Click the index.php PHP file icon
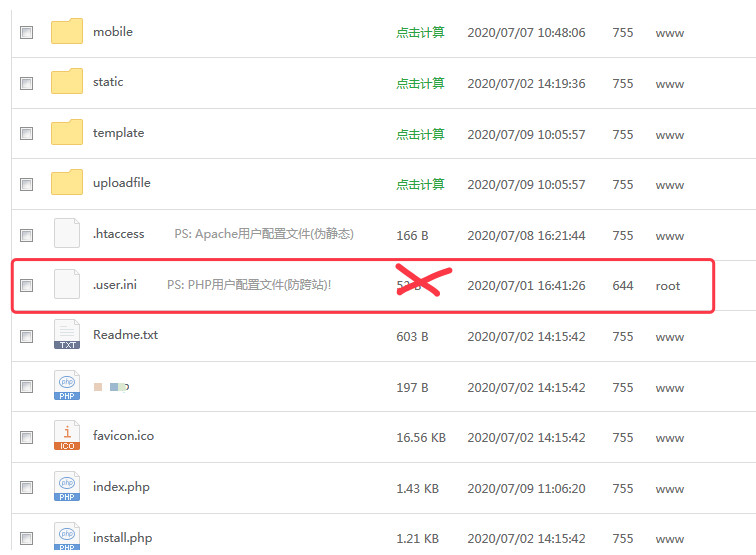 (x=67, y=487)
